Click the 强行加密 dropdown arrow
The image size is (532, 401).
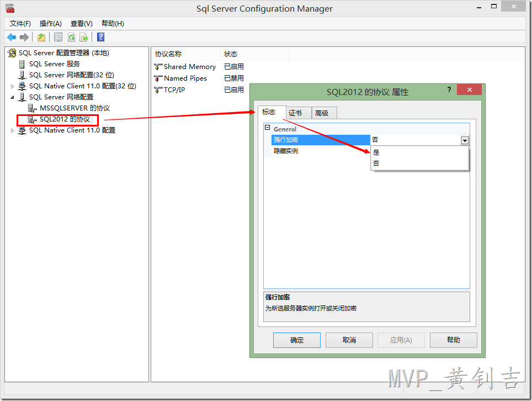pos(465,140)
